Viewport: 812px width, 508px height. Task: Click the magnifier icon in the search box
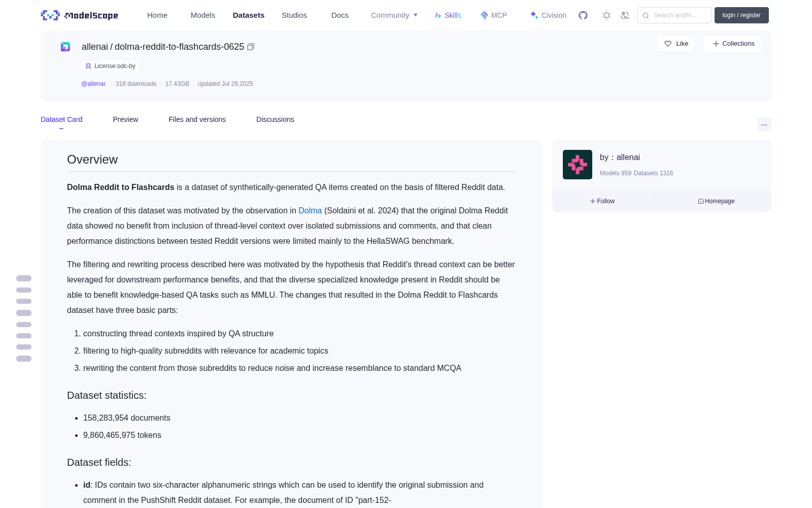tap(646, 15)
